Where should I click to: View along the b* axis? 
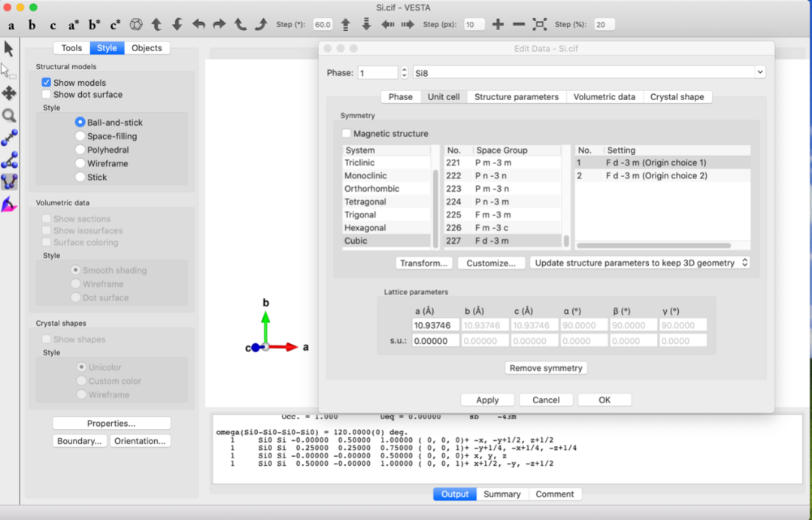click(94, 25)
